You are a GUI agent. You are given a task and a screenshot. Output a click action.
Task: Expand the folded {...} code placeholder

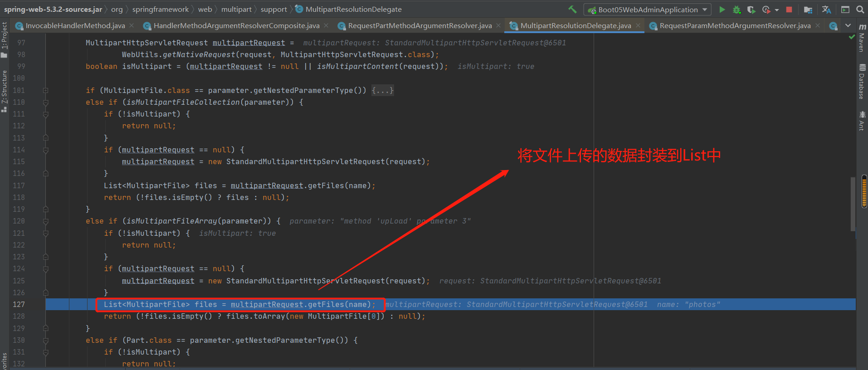point(382,90)
